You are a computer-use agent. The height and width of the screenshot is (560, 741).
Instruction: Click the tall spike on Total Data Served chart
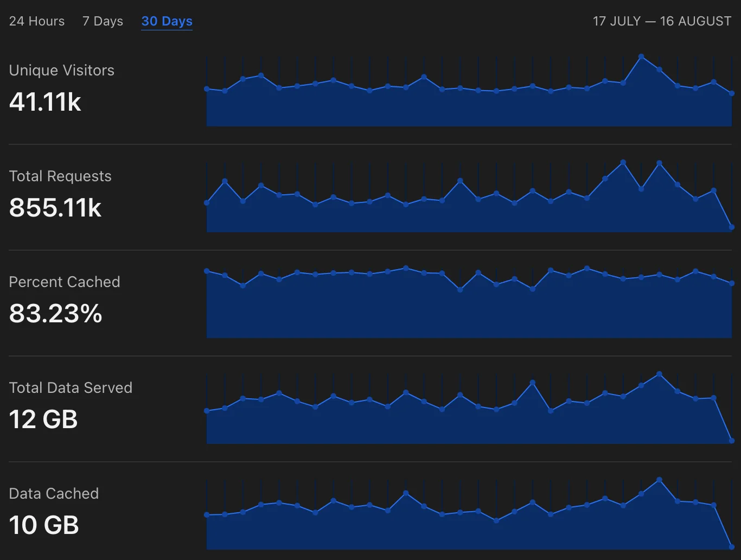[533, 383]
